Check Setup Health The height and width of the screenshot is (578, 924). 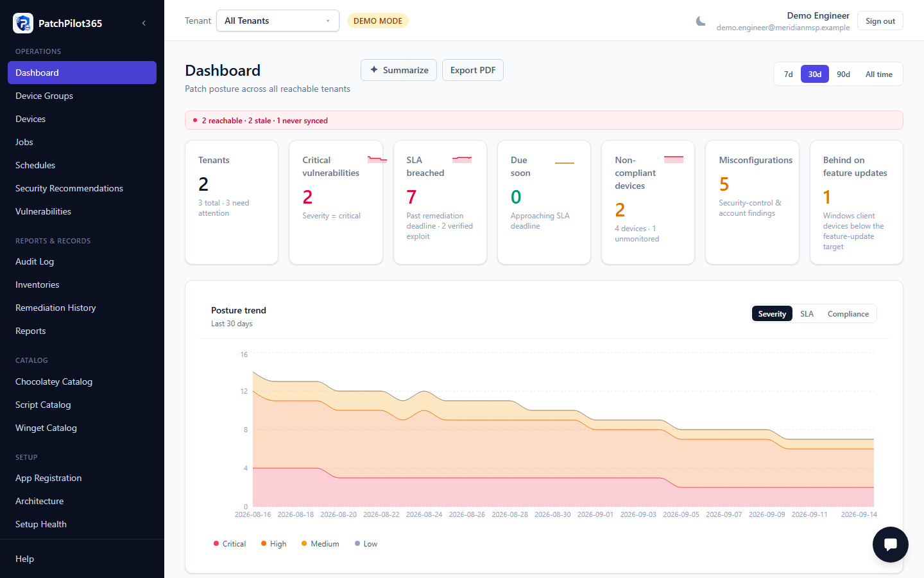82,524
